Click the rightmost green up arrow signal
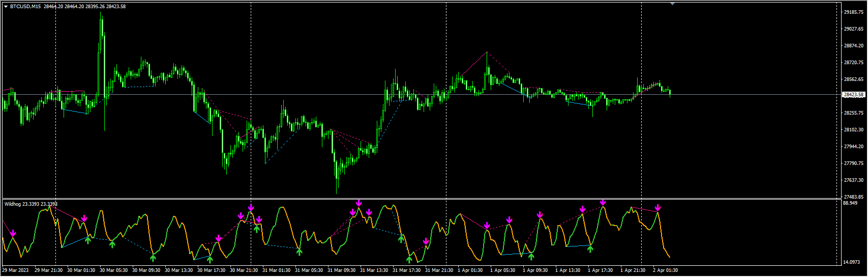The image size is (868, 277). click(x=590, y=249)
